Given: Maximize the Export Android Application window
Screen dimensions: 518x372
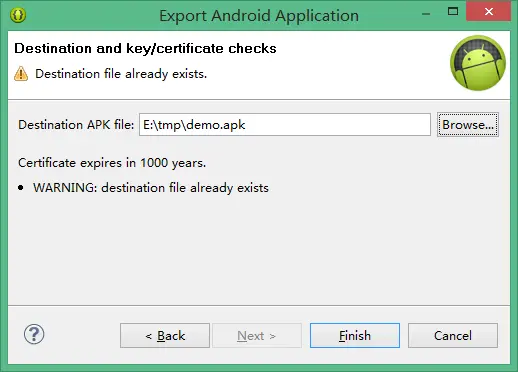Looking at the screenshot, I should 453,11.
